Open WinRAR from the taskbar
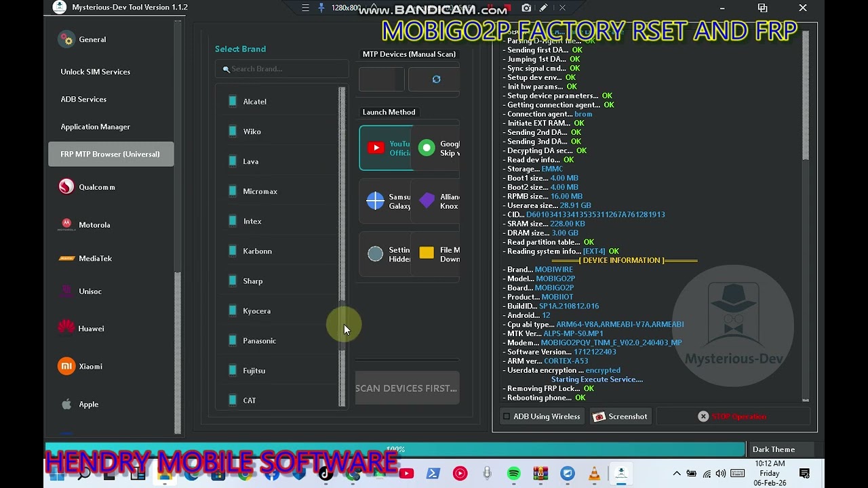 coord(540,473)
